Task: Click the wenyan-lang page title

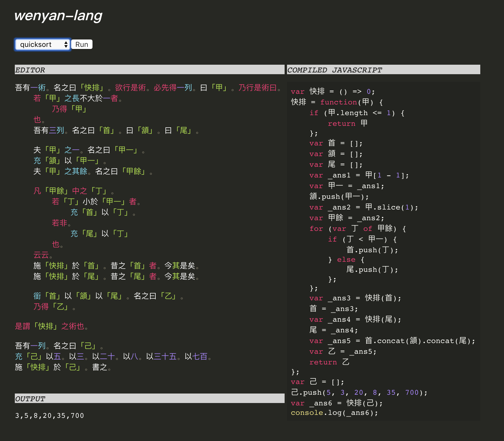Action: [58, 16]
